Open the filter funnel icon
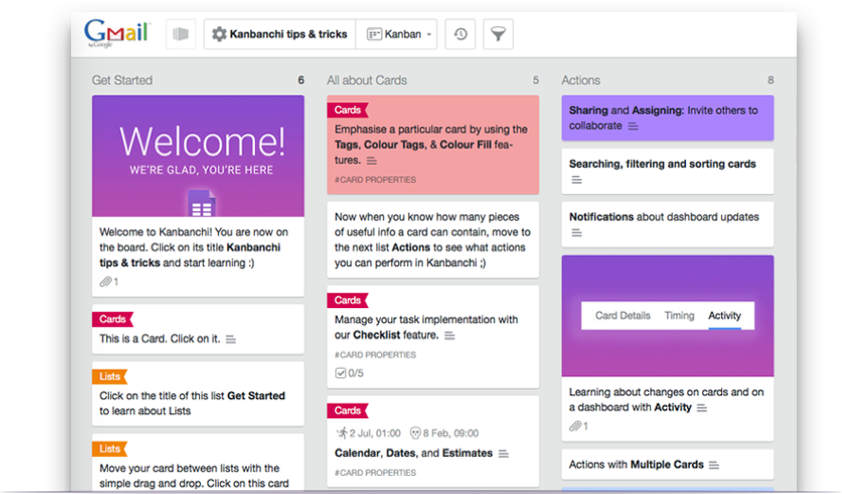The height and width of the screenshot is (494, 842). point(498,34)
